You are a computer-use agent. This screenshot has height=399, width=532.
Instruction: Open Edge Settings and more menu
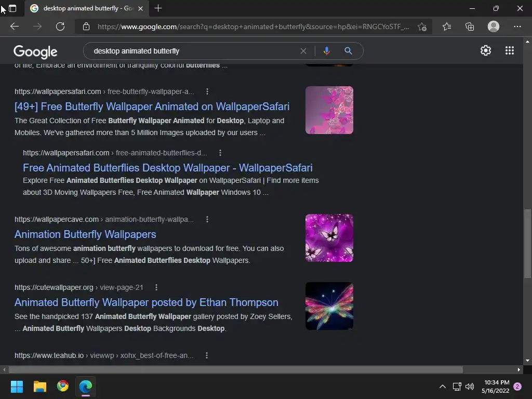[517, 26]
